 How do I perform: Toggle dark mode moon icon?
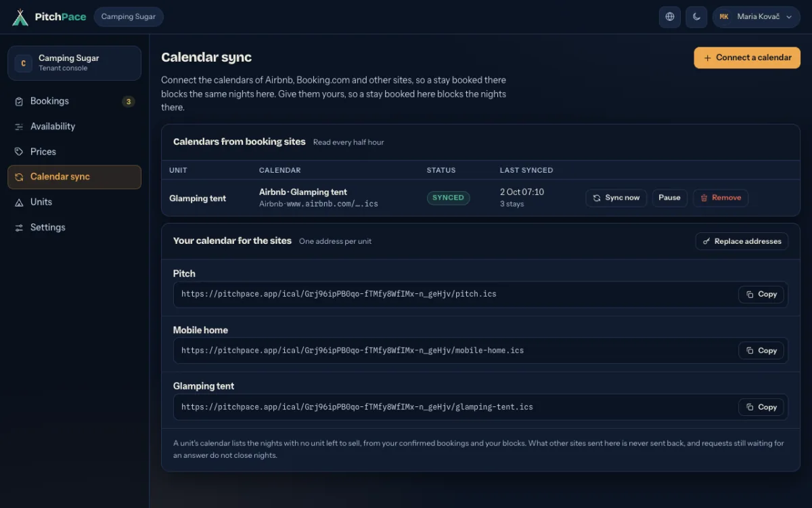pyautogui.click(x=696, y=17)
